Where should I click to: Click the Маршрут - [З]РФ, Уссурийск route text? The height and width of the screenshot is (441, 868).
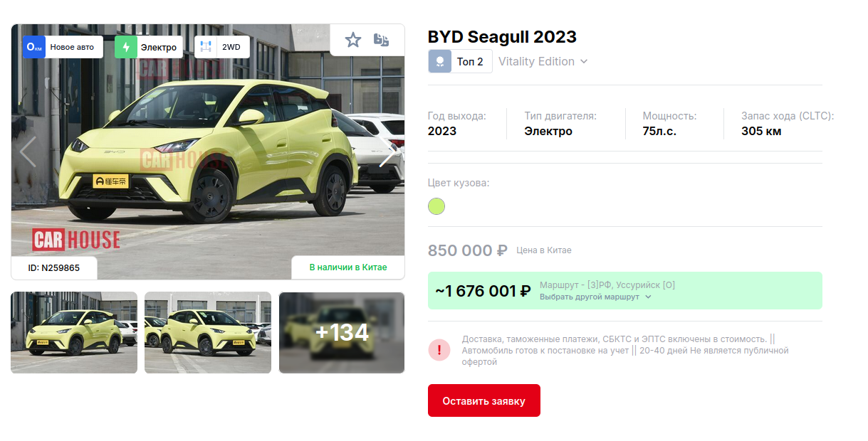coord(607,285)
